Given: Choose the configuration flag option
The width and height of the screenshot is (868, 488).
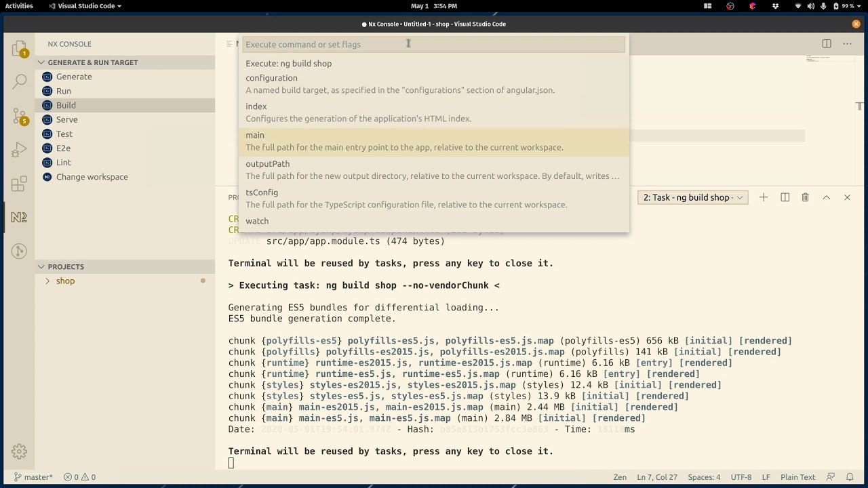Looking at the screenshot, I should coord(434,84).
